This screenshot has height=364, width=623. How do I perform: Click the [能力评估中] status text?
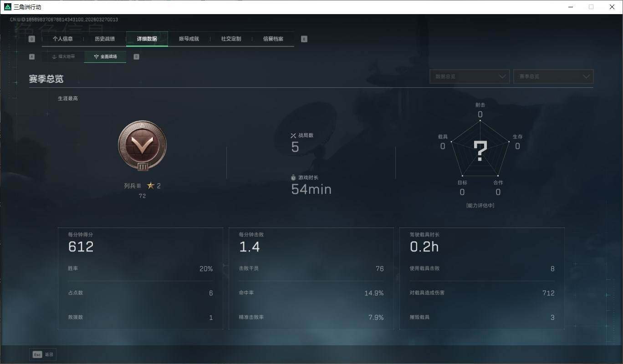click(480, 206)
